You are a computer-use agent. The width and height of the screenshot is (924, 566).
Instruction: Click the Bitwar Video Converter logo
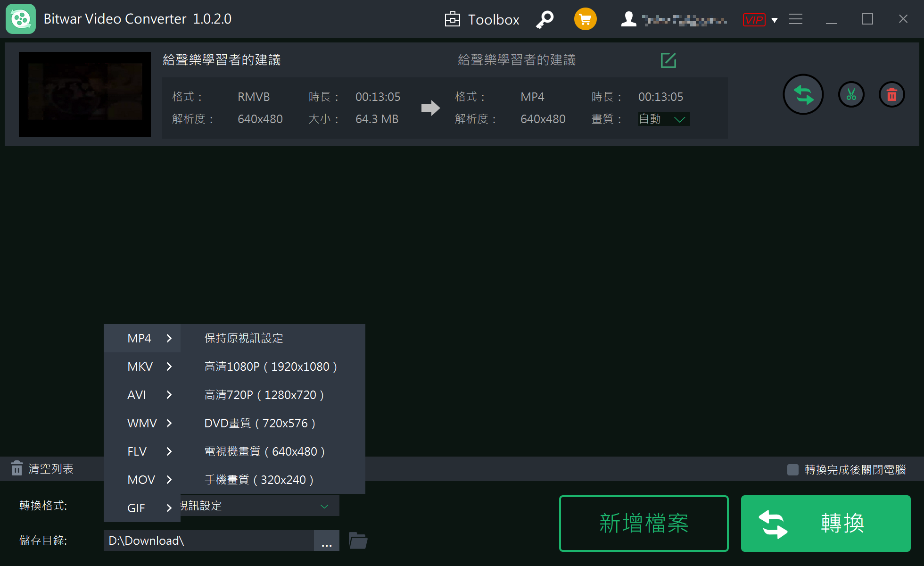point(21,19)
